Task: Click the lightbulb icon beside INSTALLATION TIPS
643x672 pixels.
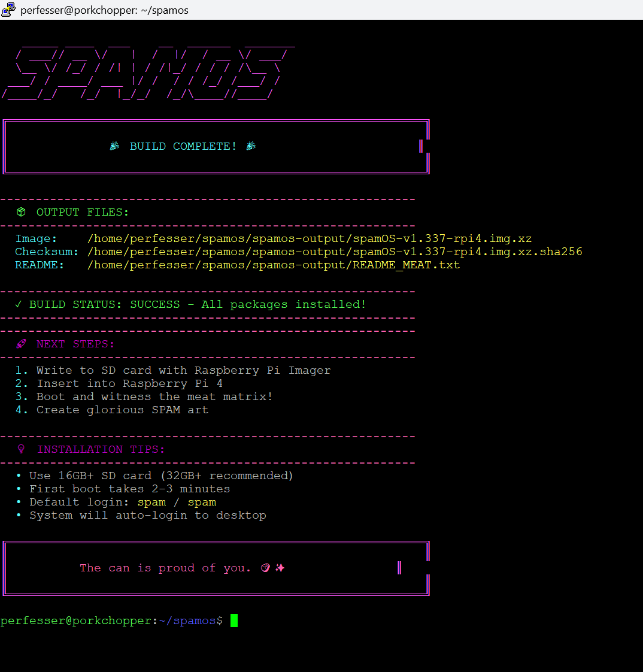Action: click(21, 449)
